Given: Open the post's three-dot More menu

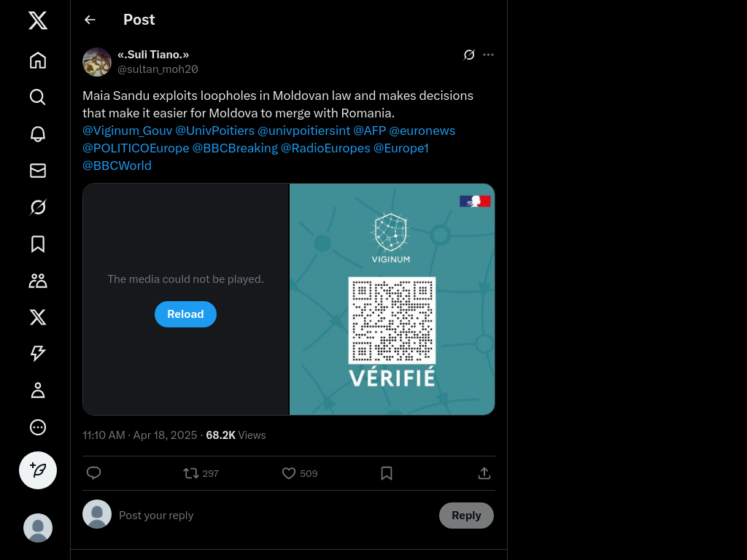Looking at the screenshot, I should (x=489, y=55).
